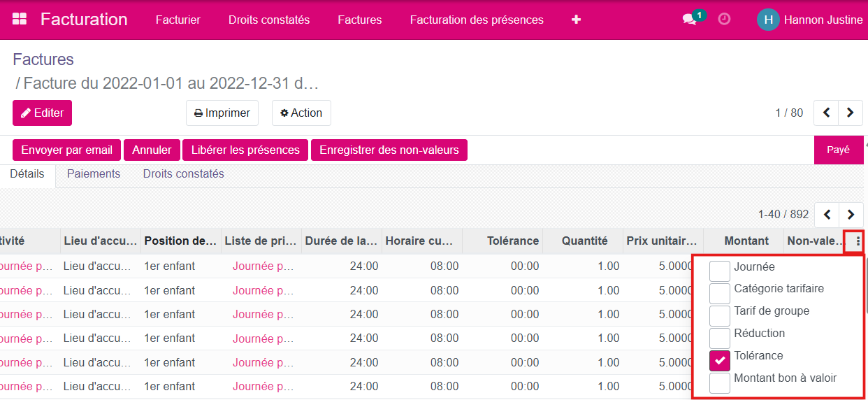Image resolution: width=868 pixels, height=400 pixels.
Task: Open the activities clock icon
Action: click(x=725, y=20)
